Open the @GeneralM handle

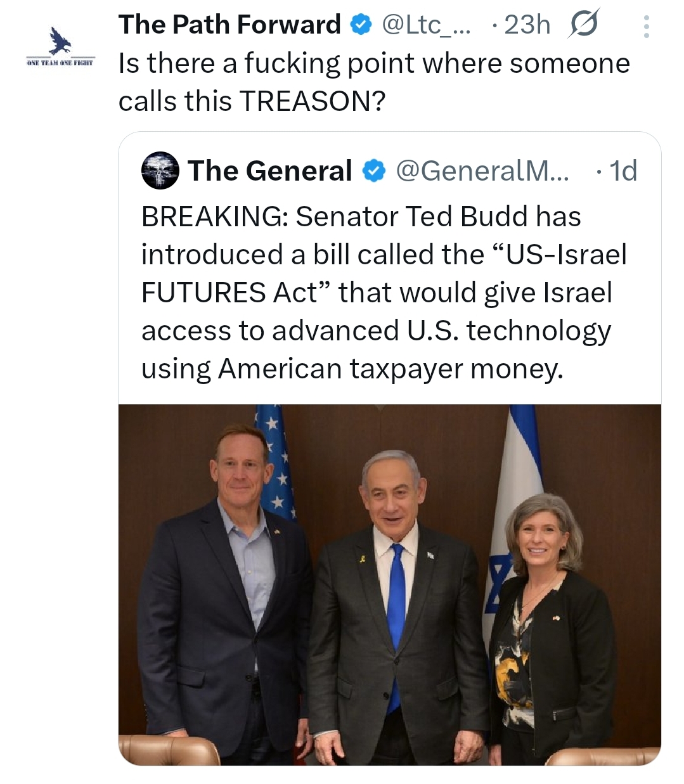482,171
